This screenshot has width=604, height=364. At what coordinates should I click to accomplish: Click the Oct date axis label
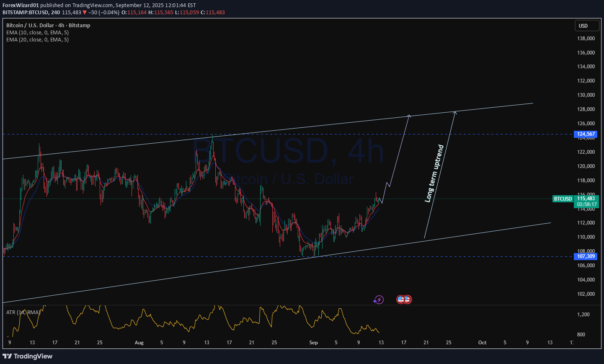[x=482, y=343]
